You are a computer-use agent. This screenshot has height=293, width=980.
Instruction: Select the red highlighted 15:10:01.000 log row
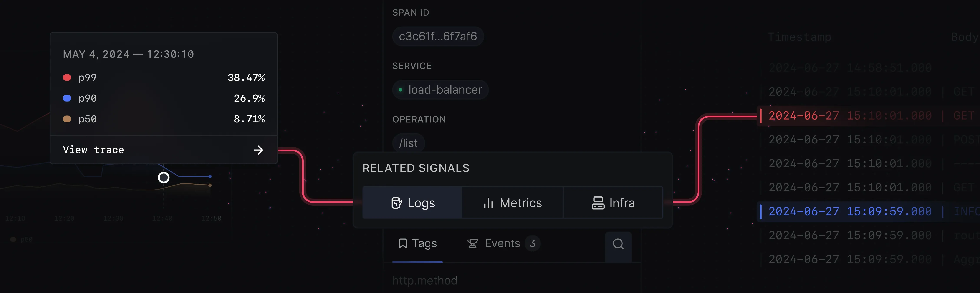[x=850, y=116]
